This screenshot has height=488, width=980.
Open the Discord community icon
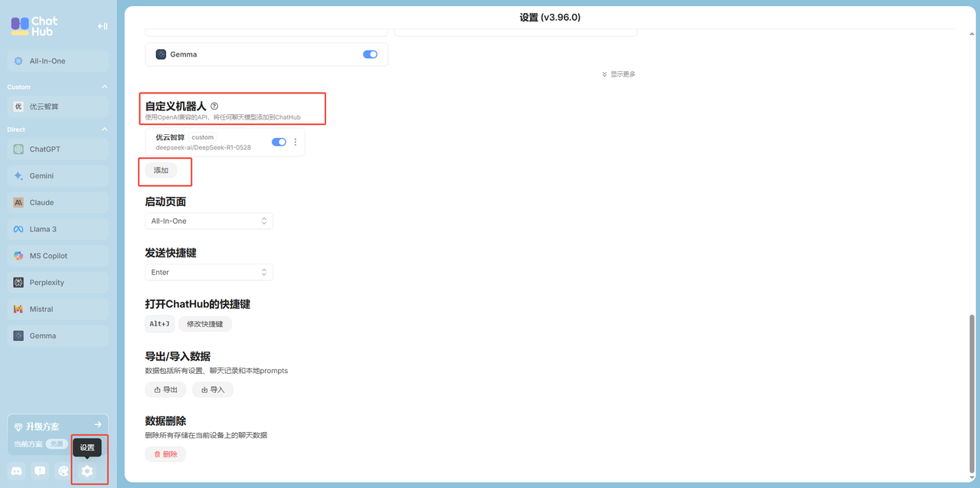(17, 471)
